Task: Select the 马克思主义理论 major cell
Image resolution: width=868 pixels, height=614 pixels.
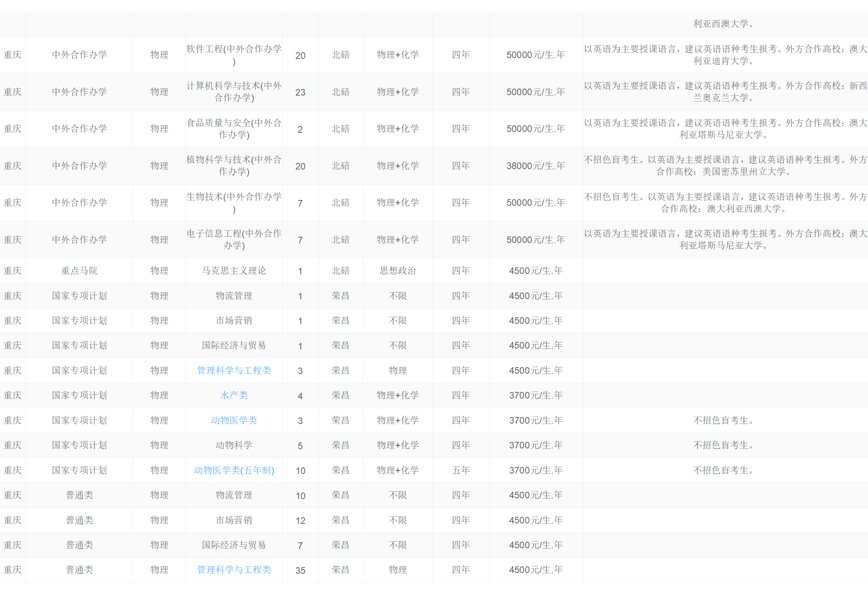Action: 234,271
